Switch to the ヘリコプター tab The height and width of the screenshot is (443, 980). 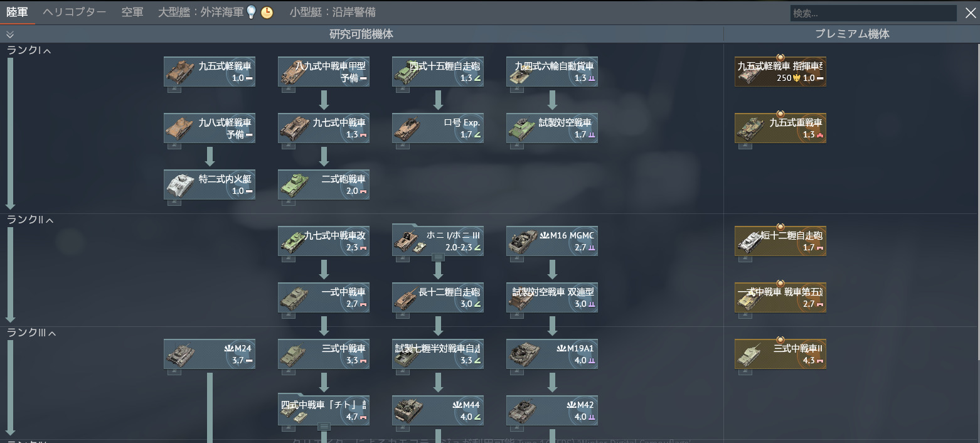pyautogui.click(x=75, y=12)
